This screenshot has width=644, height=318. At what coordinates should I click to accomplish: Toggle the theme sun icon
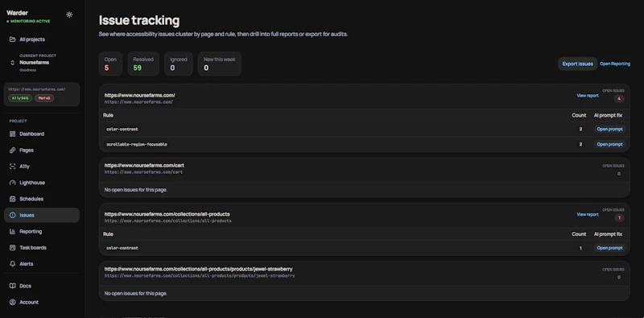pyautogui.click(x=69, y=14)
